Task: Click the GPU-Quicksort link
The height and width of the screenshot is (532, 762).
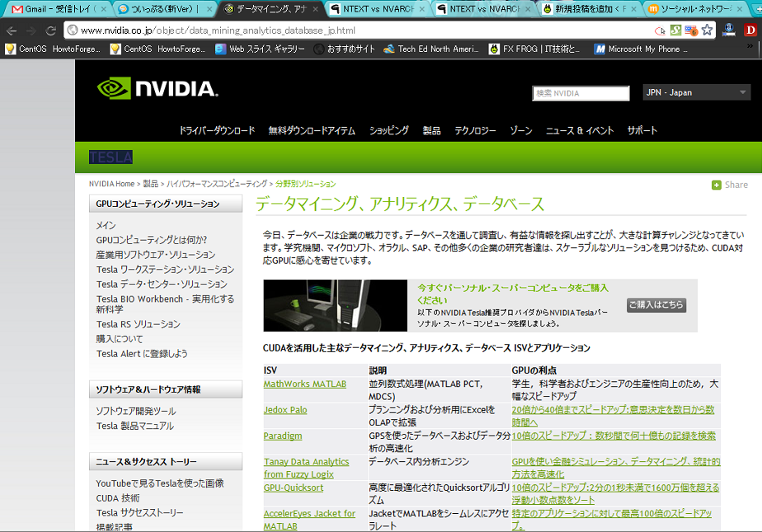Action: 293,487
